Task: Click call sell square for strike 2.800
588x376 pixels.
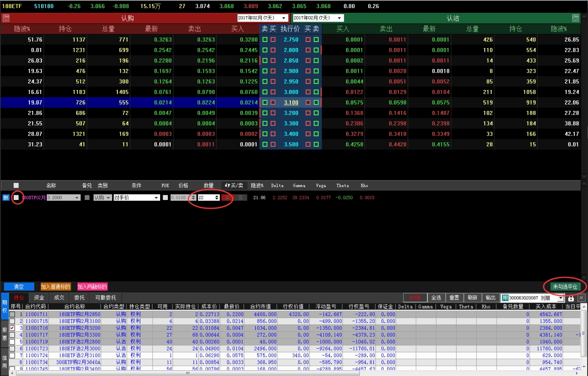Action: (265, 50)
